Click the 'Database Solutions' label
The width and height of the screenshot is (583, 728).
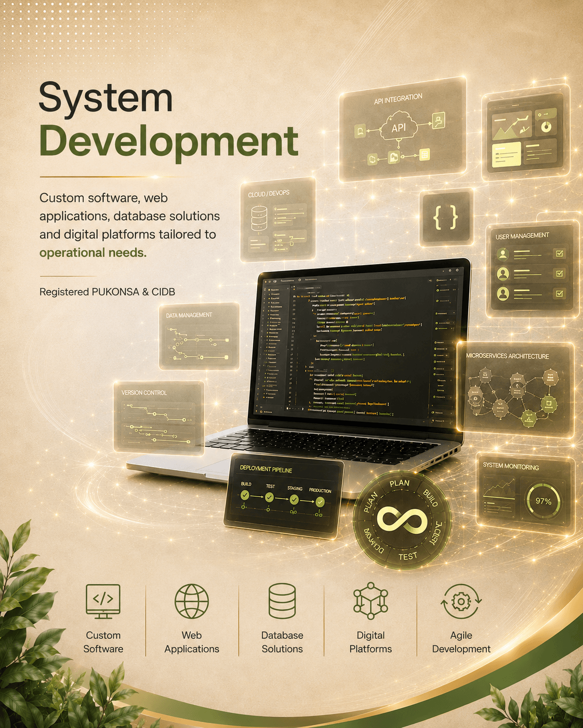[282, 642]
